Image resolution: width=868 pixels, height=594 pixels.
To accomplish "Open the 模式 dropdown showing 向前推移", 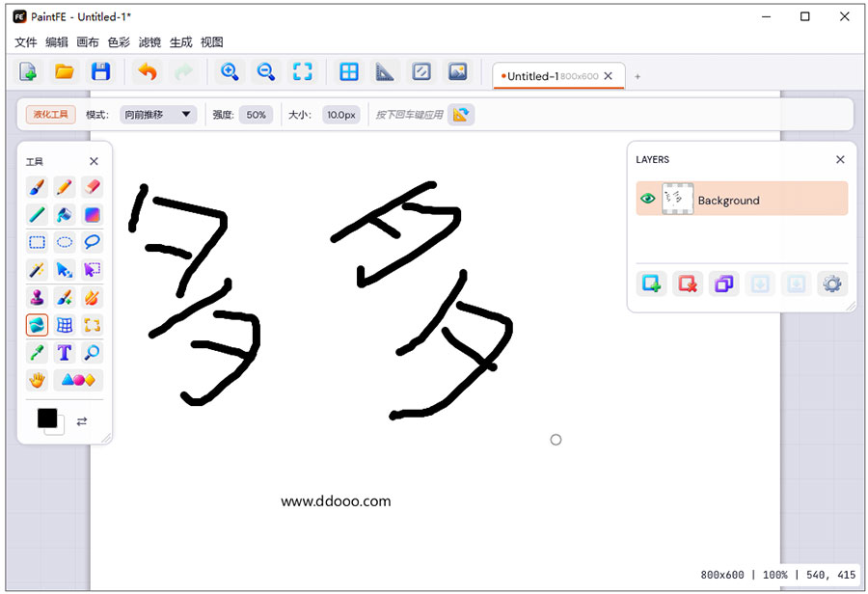I will click(x=158, y=115).
